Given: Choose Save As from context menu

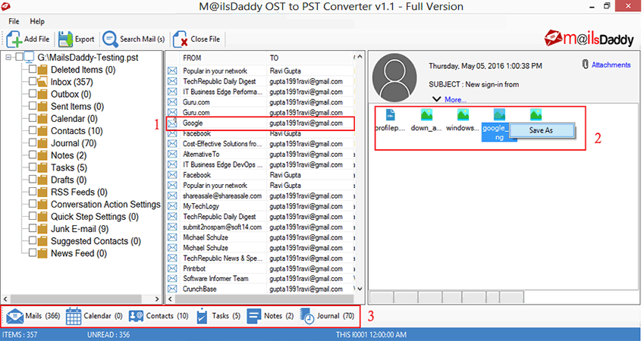Looking at the screenshot, I should click(541, 130).
